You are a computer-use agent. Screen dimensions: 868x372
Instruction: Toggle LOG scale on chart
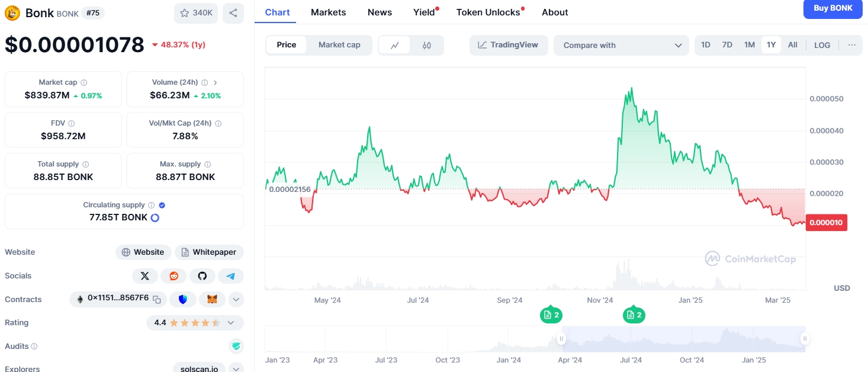tap(822, 45)
